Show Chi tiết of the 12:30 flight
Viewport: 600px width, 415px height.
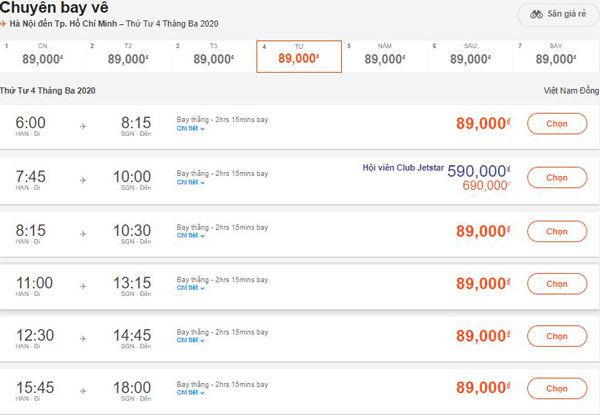[191, 340]
